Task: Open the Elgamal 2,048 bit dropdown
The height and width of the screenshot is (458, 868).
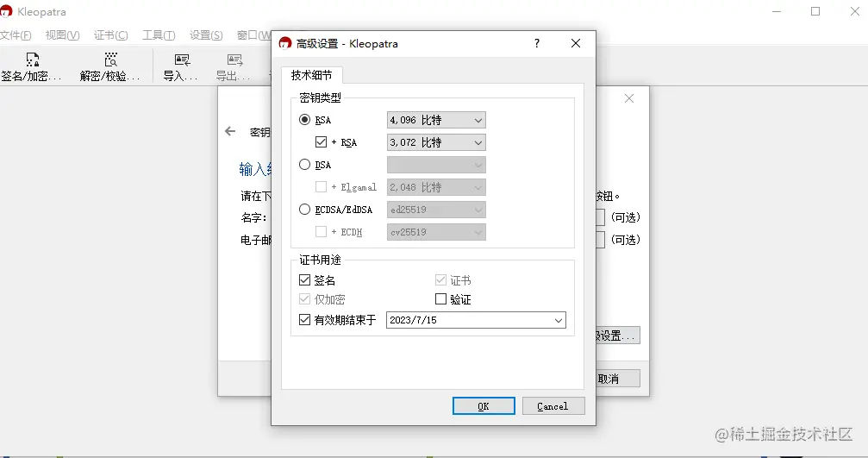Action: 436,187
